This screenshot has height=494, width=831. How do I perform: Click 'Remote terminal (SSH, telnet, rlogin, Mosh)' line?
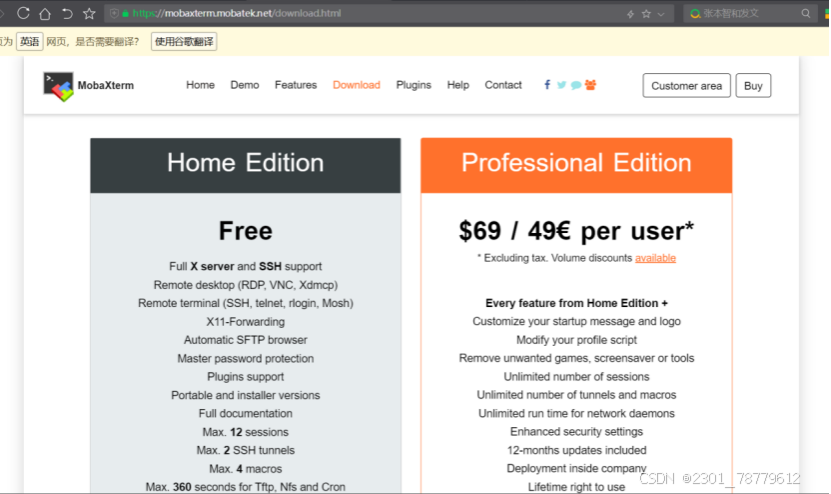coord(245,303)
